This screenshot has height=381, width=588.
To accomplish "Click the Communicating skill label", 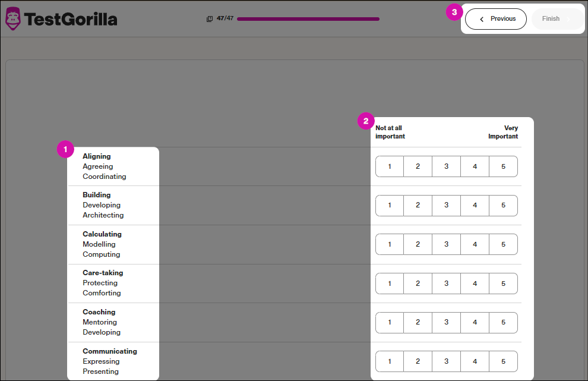I will click(x=110, y=351).
